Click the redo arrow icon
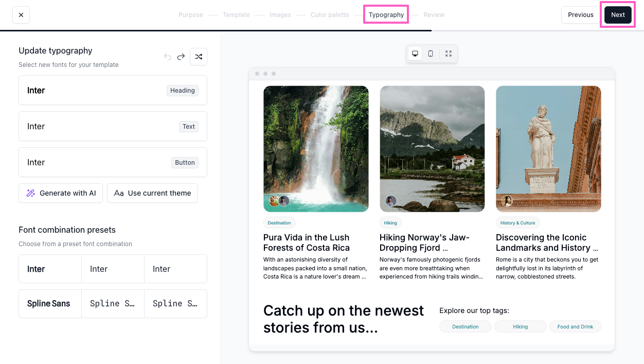 click(x=181, y=57)
